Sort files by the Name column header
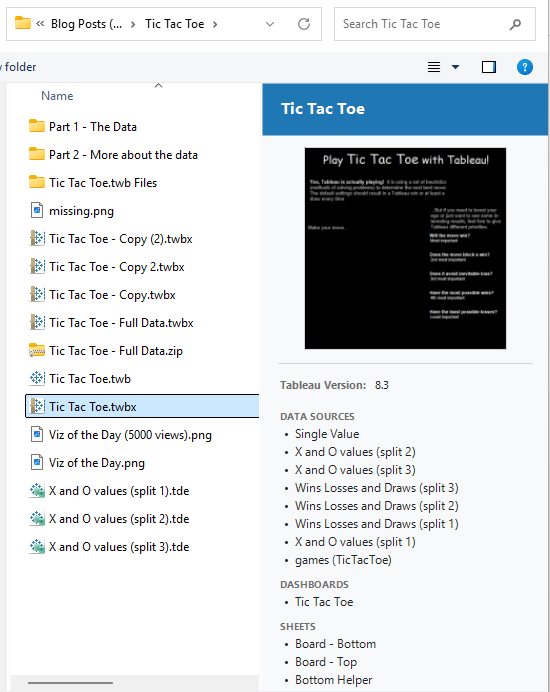 pos(57,96)
